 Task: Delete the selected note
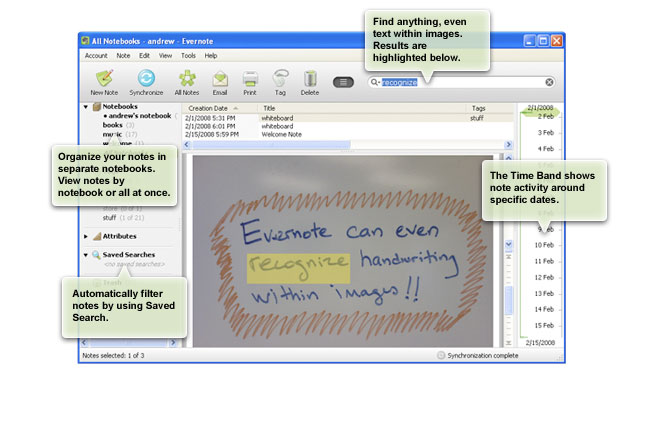click(310, 78)
